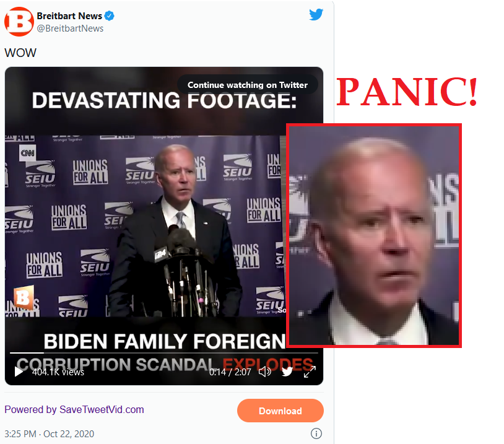Click the Breitbart News display name
Viewport: 504px width, 444px height.
[x=69, y=15]
